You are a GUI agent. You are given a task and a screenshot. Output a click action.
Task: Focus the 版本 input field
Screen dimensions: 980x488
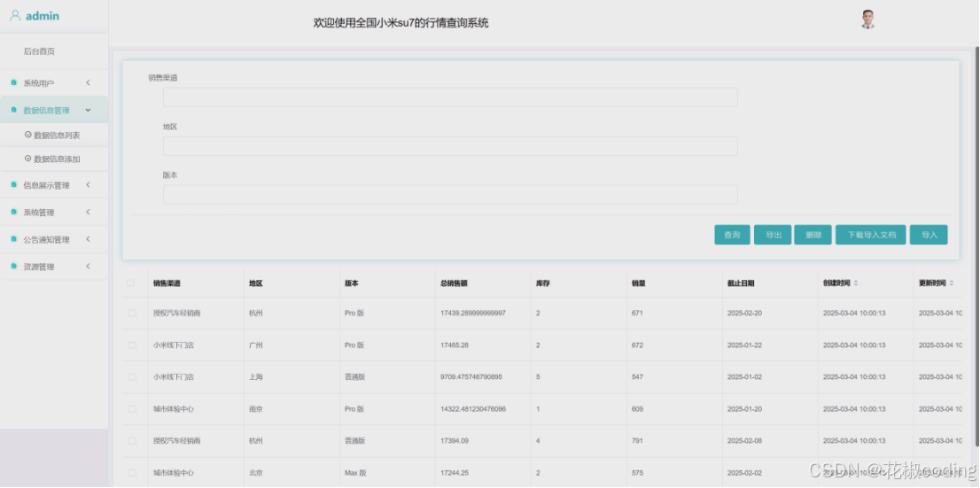point(450,194)
